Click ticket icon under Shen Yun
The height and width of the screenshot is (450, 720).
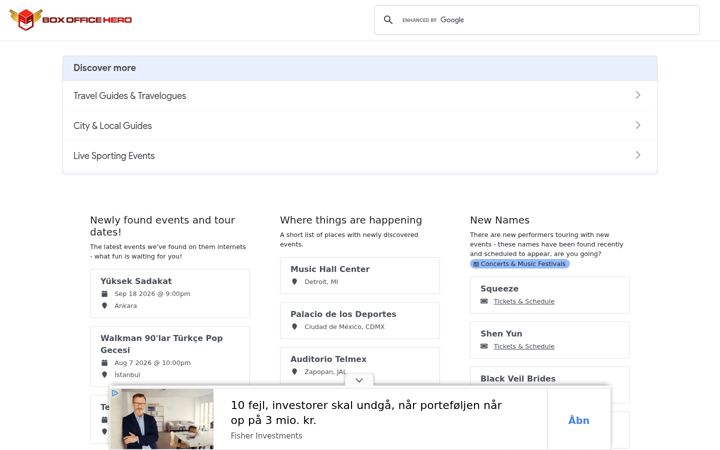[484, 346]
